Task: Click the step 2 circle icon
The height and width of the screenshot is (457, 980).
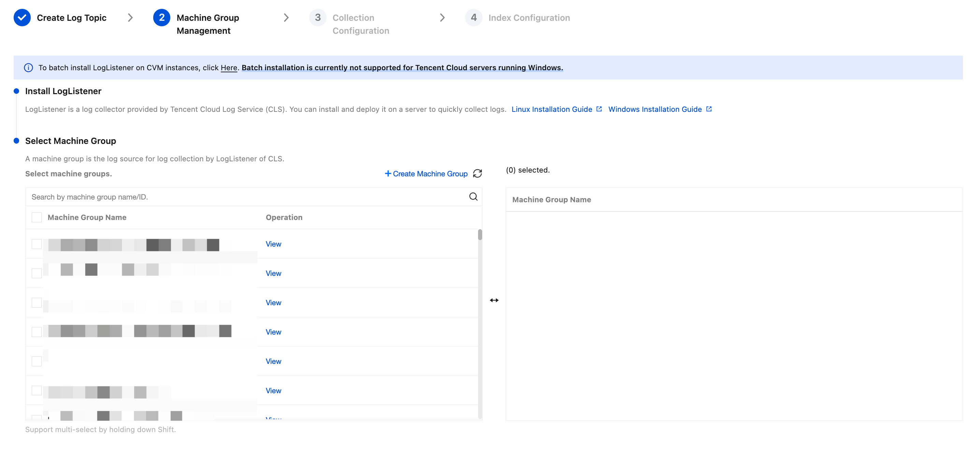Action: pos(162,18)
